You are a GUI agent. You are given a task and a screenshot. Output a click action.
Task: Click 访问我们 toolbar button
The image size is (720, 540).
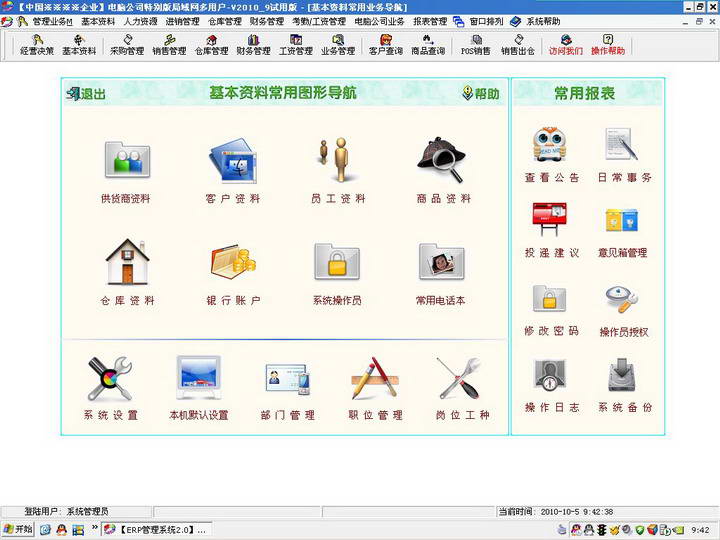[566, 45]
